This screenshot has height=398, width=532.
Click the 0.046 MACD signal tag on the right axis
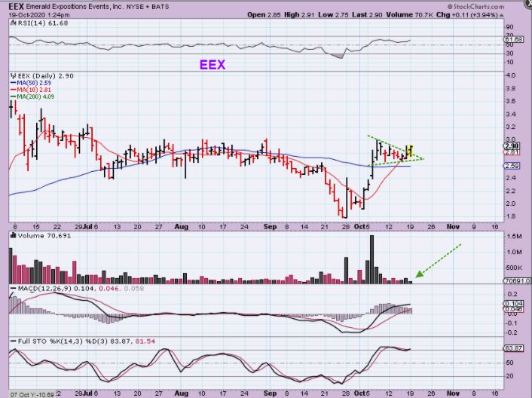(x=513, y=309)
